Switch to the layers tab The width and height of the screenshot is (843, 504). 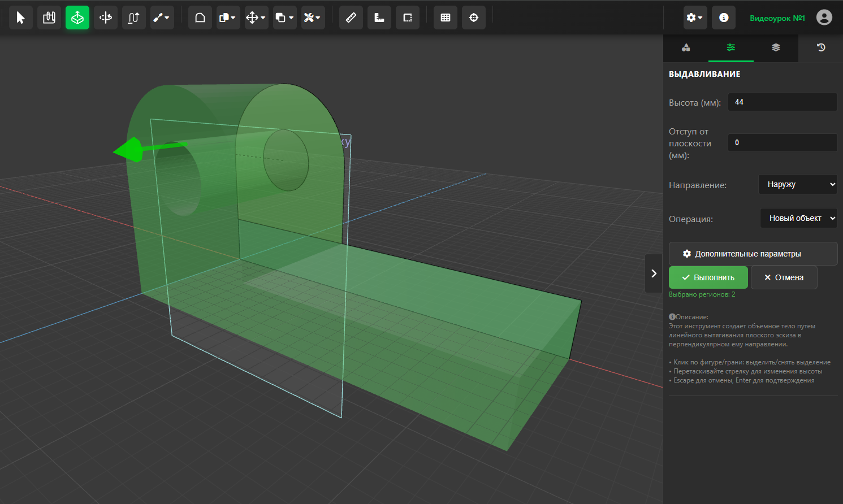click(x=776, y=47)
